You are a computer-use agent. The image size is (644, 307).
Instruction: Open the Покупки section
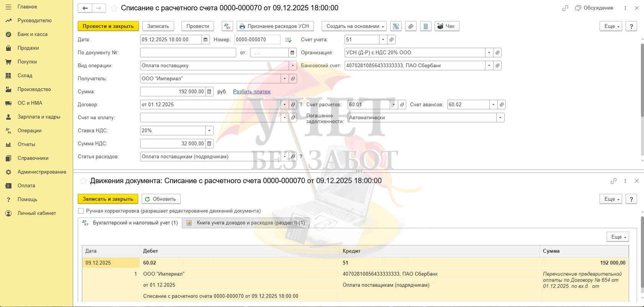point(27,62)
